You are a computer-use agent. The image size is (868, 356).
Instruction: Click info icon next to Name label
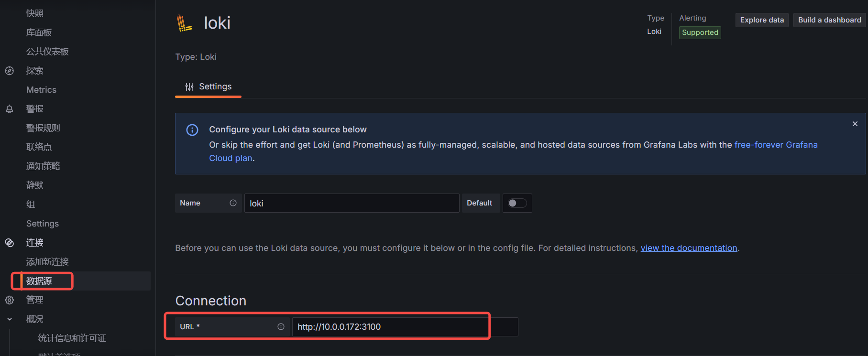coord(233,203)
